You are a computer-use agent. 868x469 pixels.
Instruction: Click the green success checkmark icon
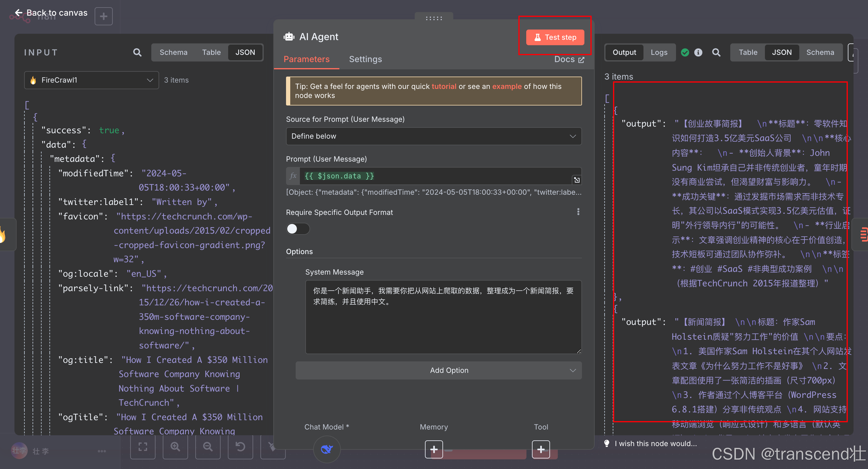(685, 52)
